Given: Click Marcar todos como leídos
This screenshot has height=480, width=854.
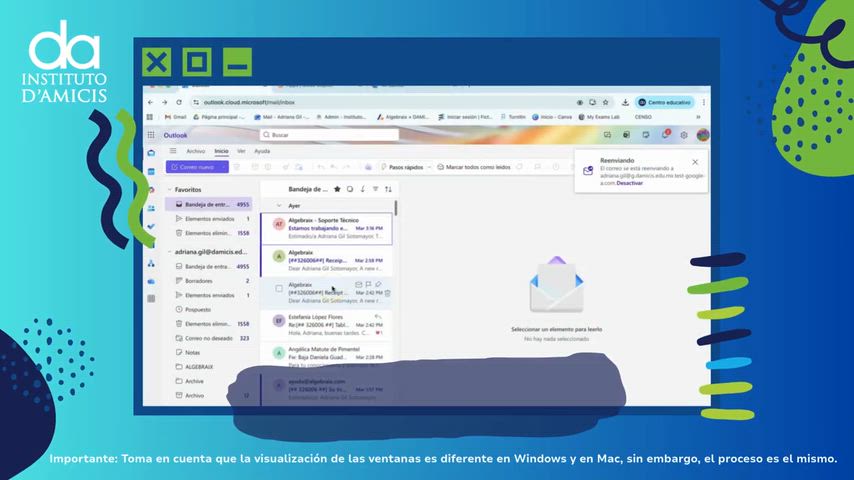Looking at the screenshot, I should pyautogui.click(x=473, y=167).
